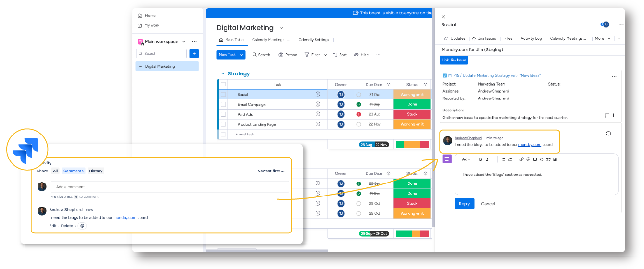Show History in Jira activity
644x269 pixels.
tap(96, 171)
